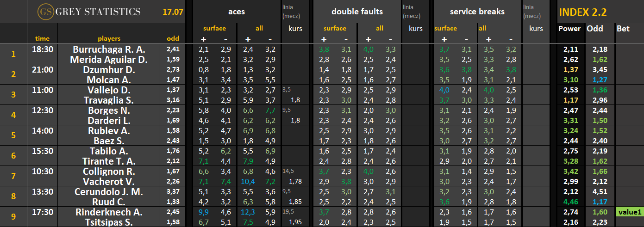Click the 1,85 aces kurs value

click(x=295, y=202)
